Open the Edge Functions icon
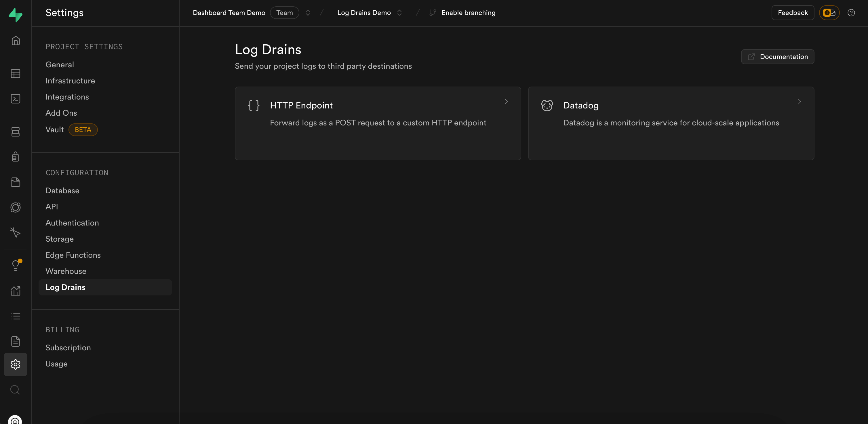The image size is (868, 424). pyautogui.click(x=16, y=207)
